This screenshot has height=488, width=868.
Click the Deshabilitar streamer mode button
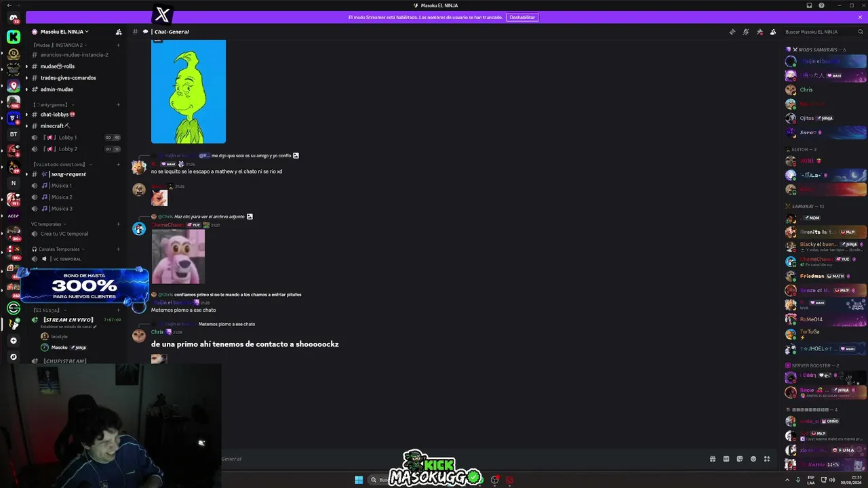coord(522,18)
